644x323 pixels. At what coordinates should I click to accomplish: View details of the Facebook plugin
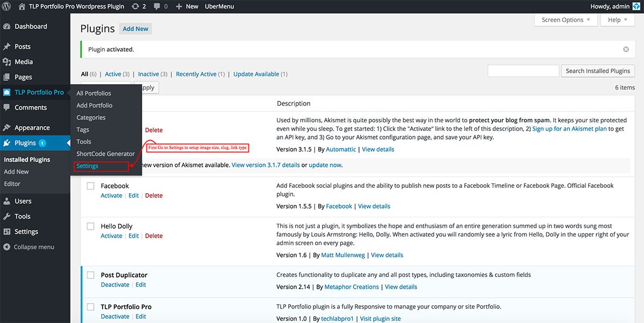pos(374,206)
